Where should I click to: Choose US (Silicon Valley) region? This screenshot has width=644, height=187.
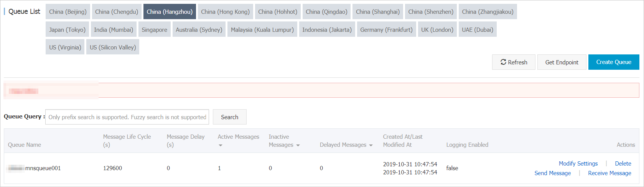(113, 47)
